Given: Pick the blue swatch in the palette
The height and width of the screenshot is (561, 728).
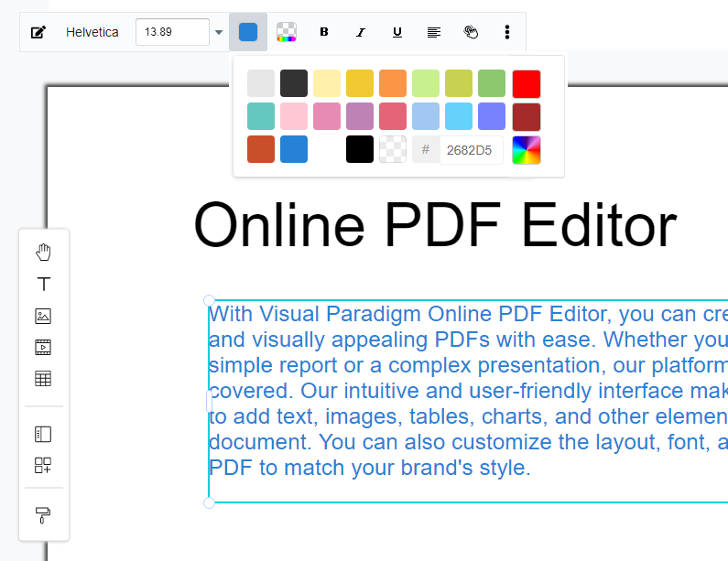Looking at the screenshot, I should 294,149.
